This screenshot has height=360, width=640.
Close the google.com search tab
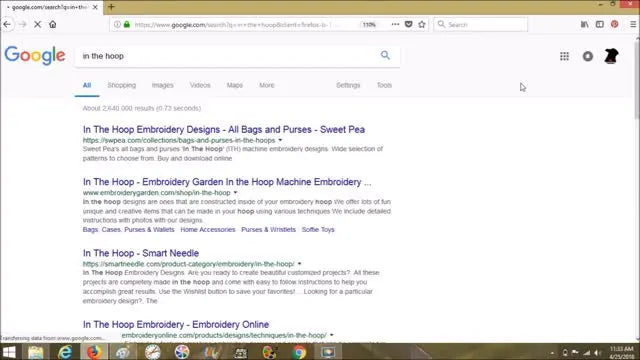(95, 7)
